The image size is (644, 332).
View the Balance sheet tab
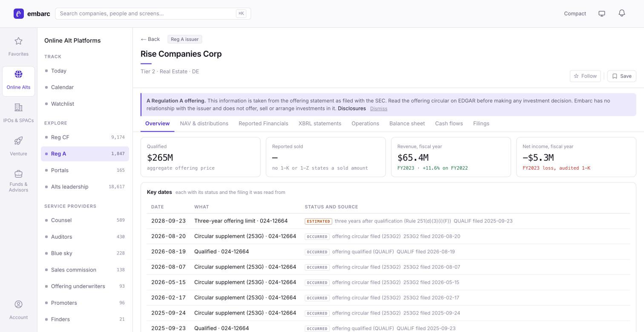(x=407, y=124)
